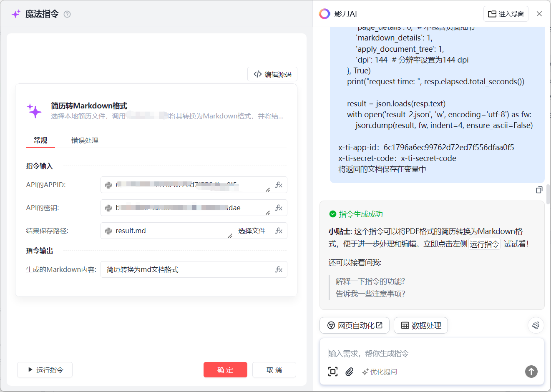The width and height of the screenshot is (551, 392).
Task: Copy the message with copy icon
Action: (539, 190)
